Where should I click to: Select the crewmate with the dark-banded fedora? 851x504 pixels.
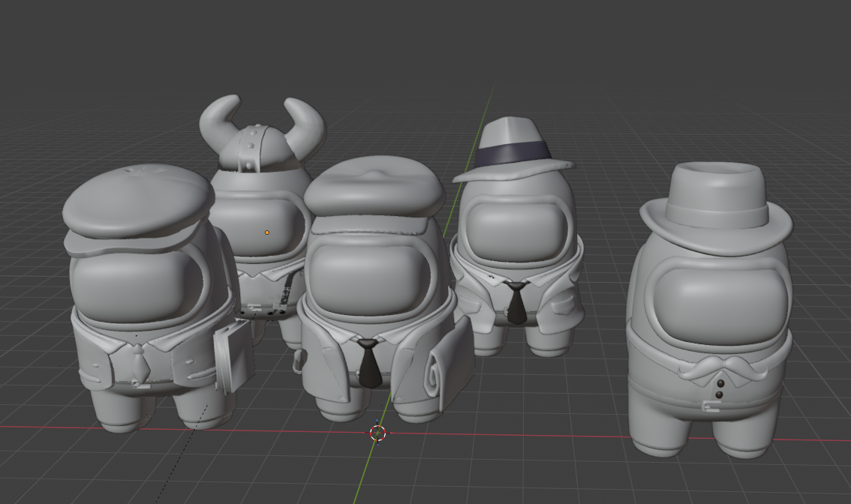click(516, 237)
